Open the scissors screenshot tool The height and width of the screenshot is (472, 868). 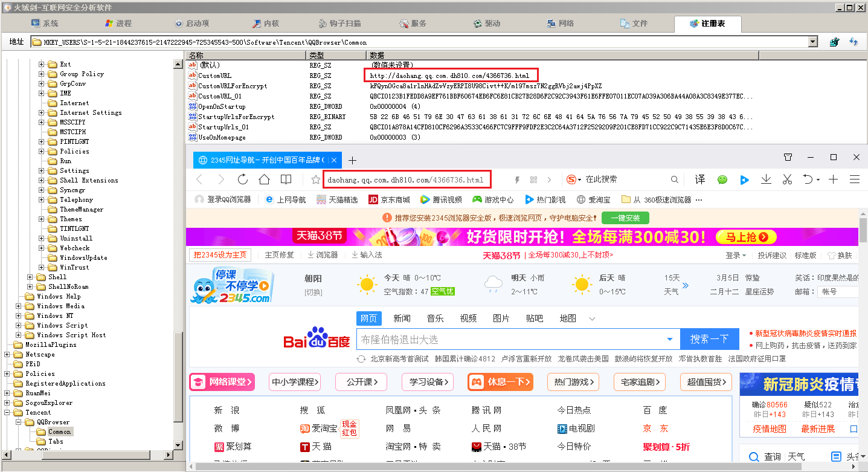787,179
